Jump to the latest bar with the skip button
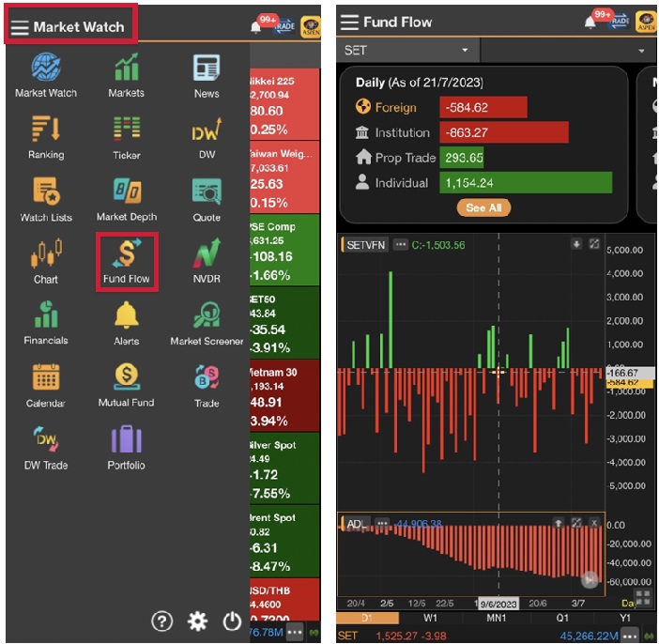The height and width of the screenshot is (644, 659). tap(590, 579)
